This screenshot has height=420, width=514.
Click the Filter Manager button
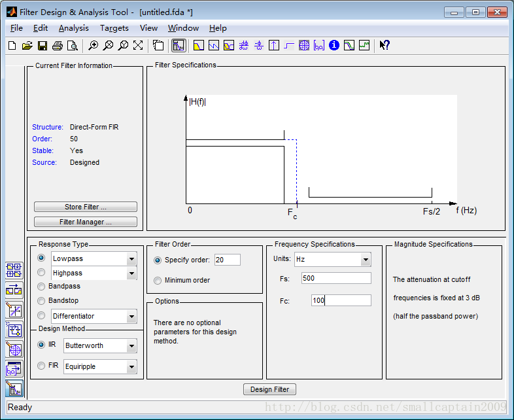click(x=86, y=222)
